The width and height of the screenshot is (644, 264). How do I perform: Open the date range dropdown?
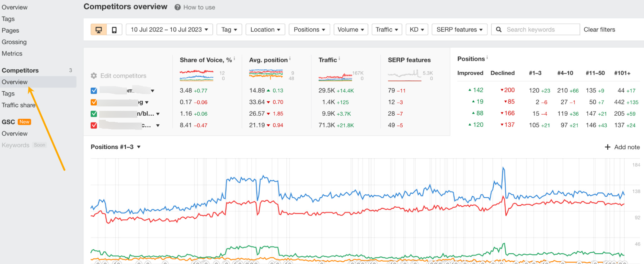(169, 30)
